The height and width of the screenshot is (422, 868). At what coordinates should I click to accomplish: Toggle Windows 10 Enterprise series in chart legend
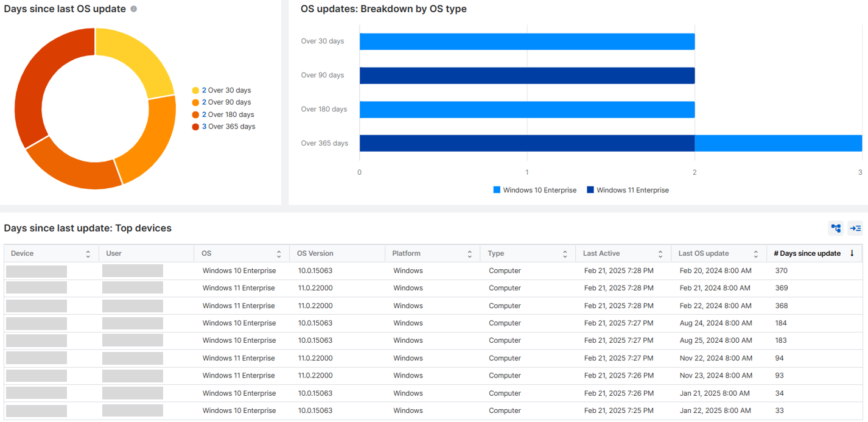[534, 190]
